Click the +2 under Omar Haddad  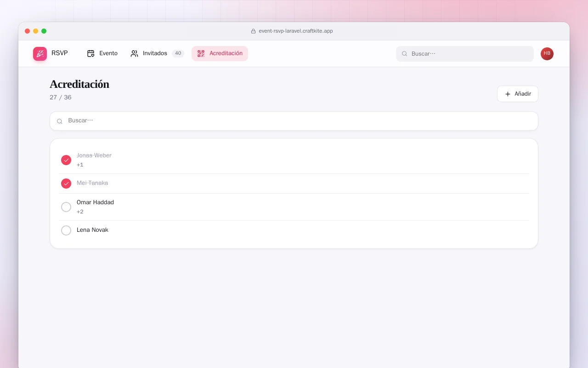(80, 212)
